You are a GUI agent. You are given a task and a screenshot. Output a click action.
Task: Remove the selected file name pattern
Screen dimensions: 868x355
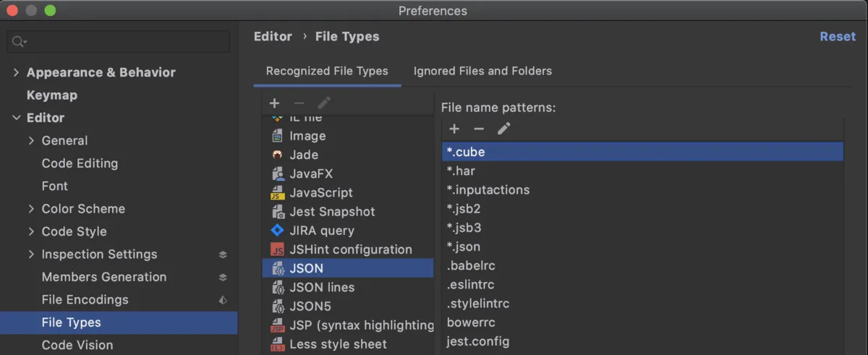pyautogui.click(x=479, y=129)
